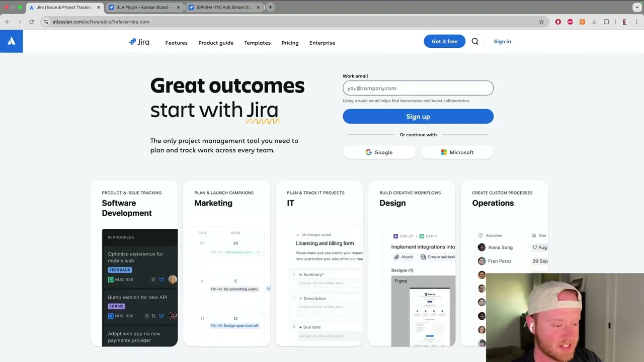Continue with Google button
The image size is (644, 362).
coord(379,152)
